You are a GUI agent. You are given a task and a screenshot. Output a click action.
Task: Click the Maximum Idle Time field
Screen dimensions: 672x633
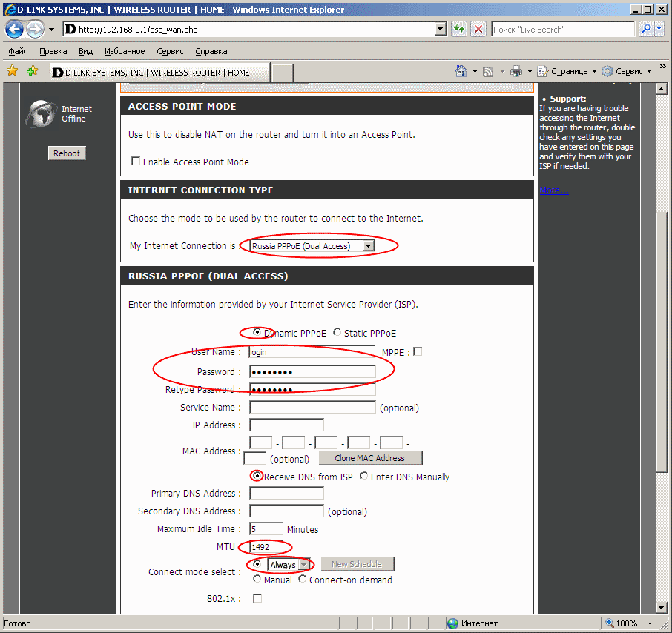click(x=266, y=529)
